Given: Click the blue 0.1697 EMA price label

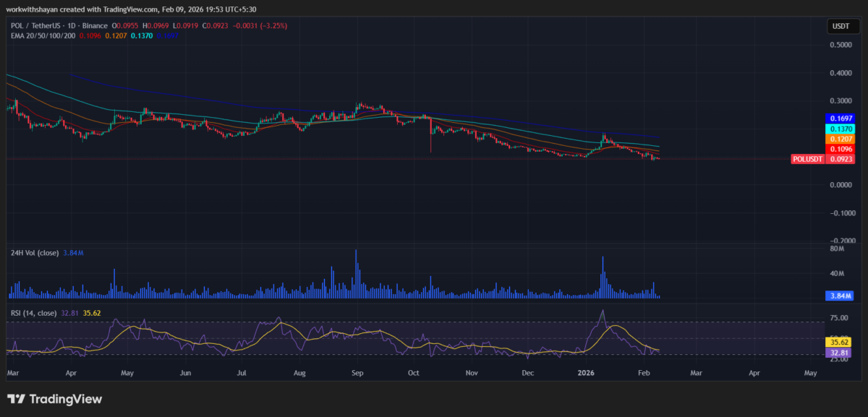Looking at the screenshot, I should 840,117.
